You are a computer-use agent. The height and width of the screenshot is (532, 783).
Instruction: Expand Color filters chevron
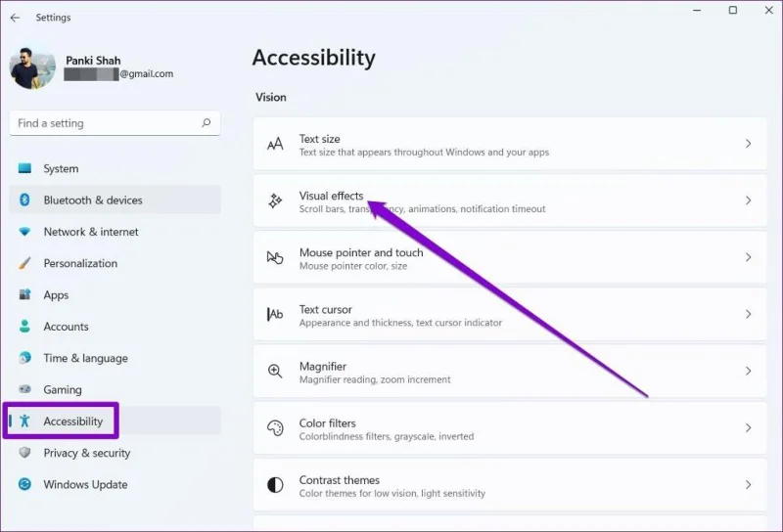click(748, 427)
